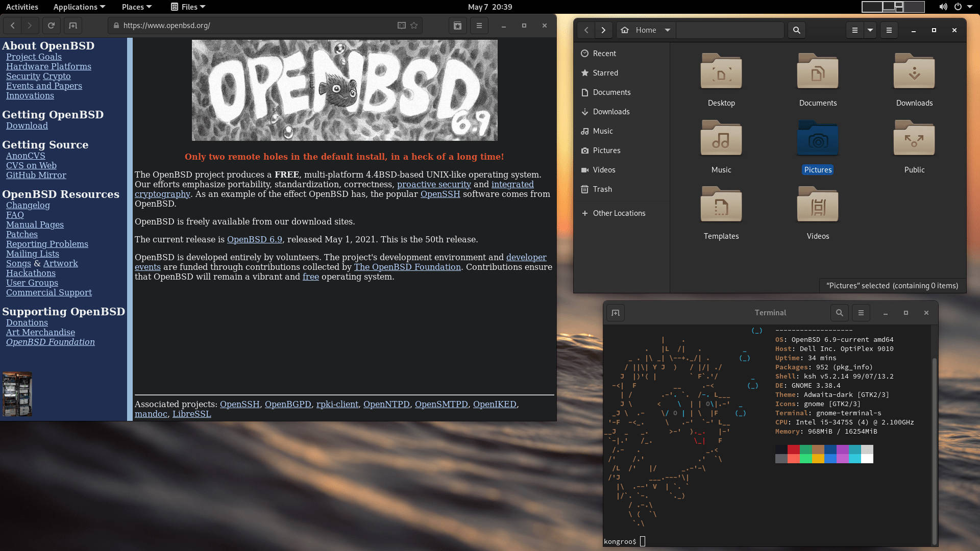Open Home path dropdown in Files
This screenshot has width=980, height=551.
click(667, 30)
